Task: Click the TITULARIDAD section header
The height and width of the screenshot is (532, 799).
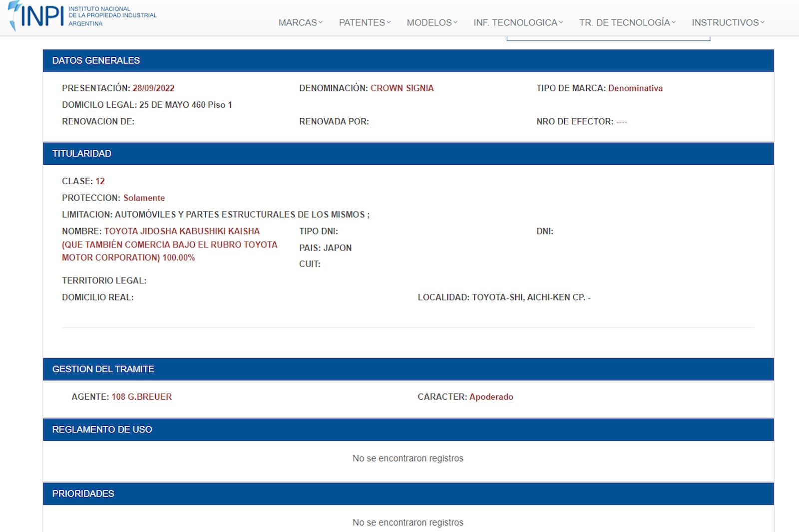Action: coord(408,154)
